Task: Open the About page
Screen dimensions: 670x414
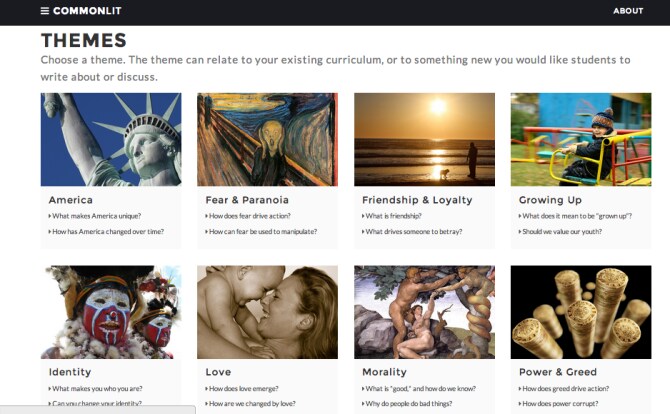Action: click(x=628, y=11)
